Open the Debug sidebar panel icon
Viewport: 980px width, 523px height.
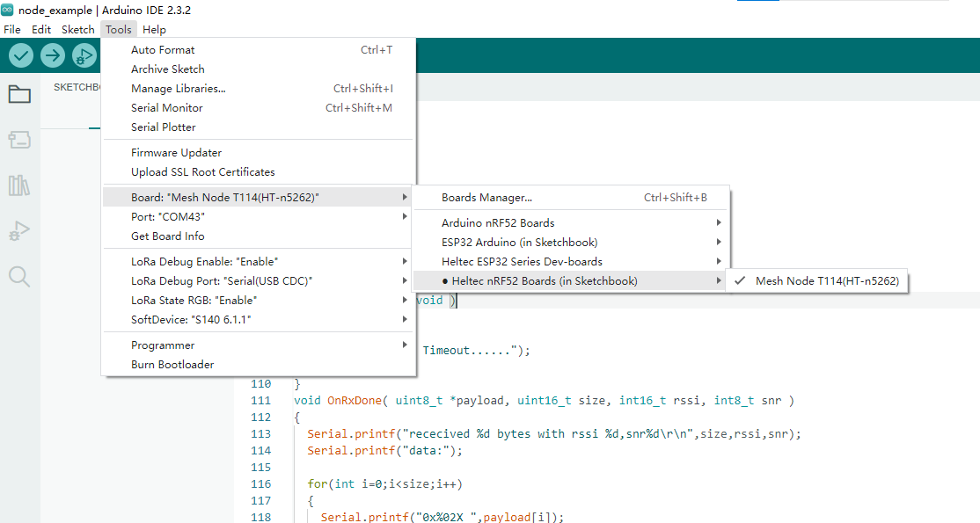pyautogui.click(x=19, y=231)
